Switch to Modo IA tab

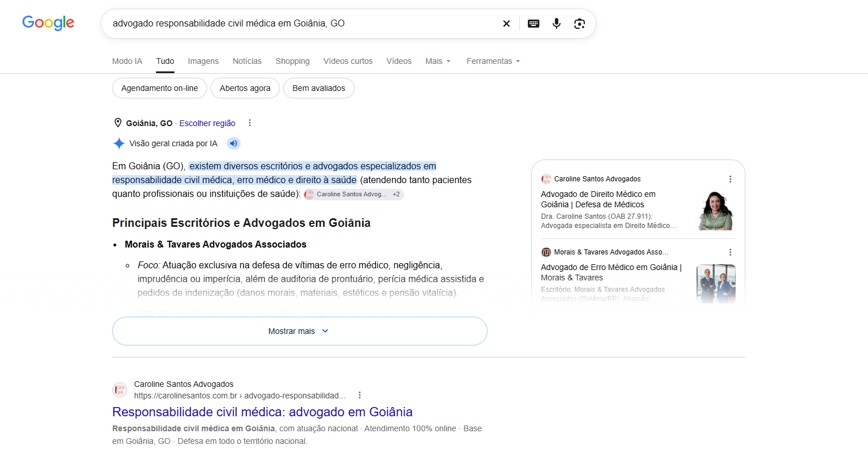click(127, 61)
